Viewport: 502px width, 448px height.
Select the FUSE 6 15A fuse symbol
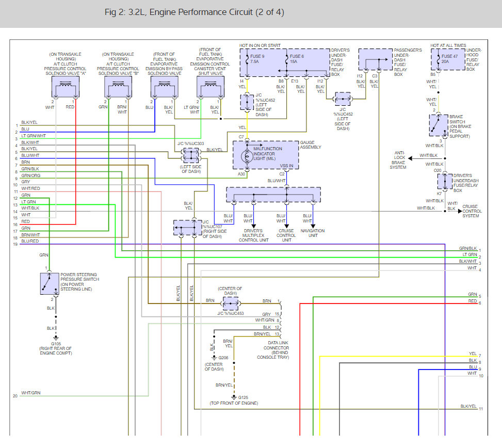tap(286, 59)
